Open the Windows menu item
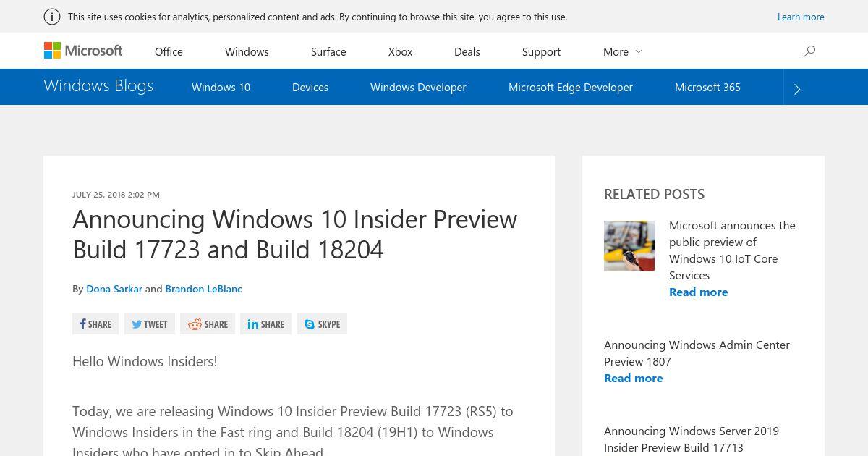Image resolution: width=868 pixels, height=456 pixels. [247, 51]
